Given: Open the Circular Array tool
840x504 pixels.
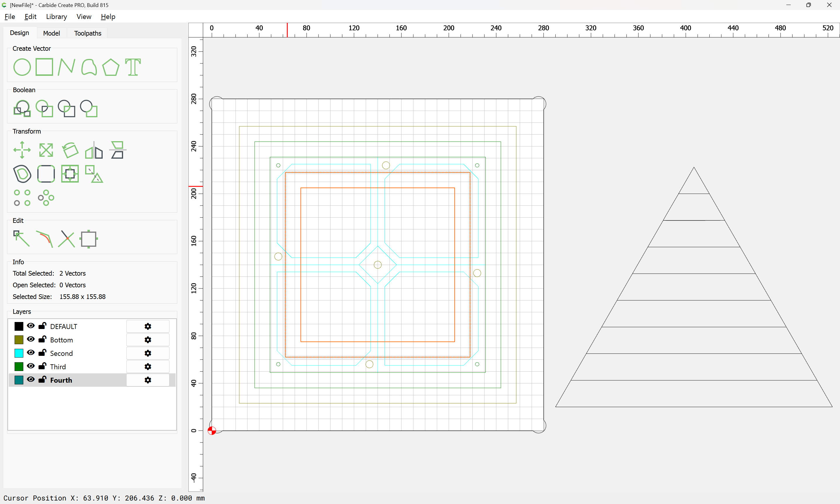Looking at the screenshot, I should click(x=46, y=198).
